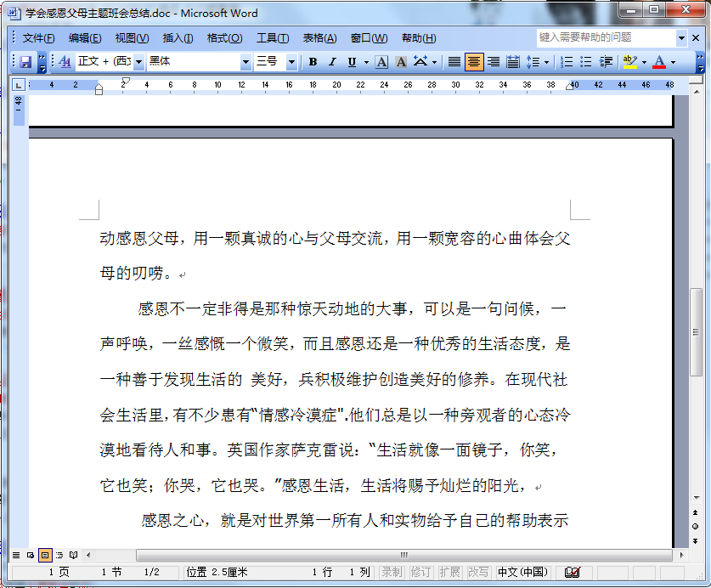Viewport: 711px width, 588px height.
Task: Switch to Web Layout view icon
Action: click(x=31, y=555)
